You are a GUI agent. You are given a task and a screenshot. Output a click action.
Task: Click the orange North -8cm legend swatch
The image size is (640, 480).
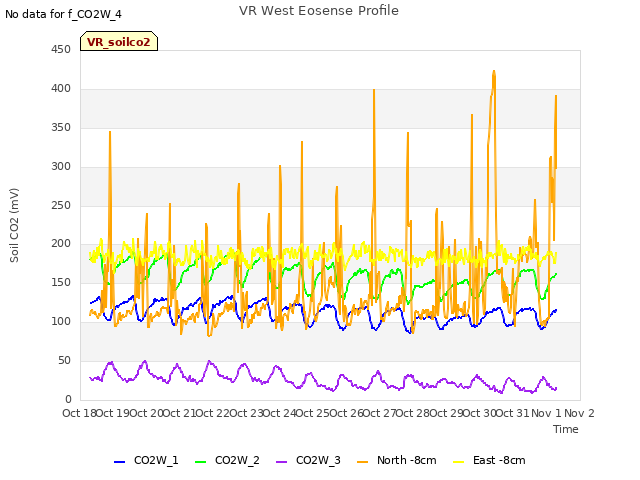point(362,462)
